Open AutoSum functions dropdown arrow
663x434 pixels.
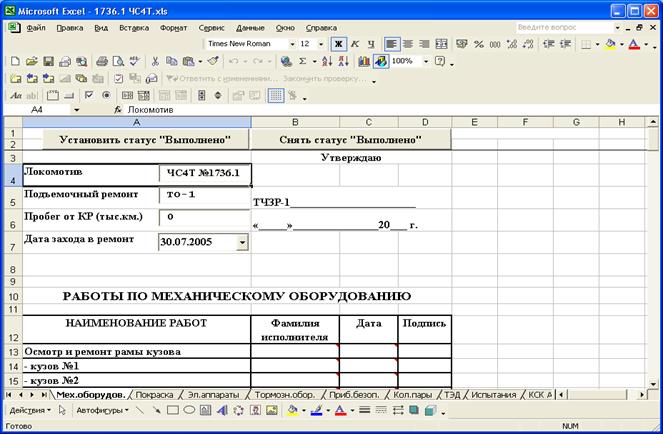click(314, 61)
